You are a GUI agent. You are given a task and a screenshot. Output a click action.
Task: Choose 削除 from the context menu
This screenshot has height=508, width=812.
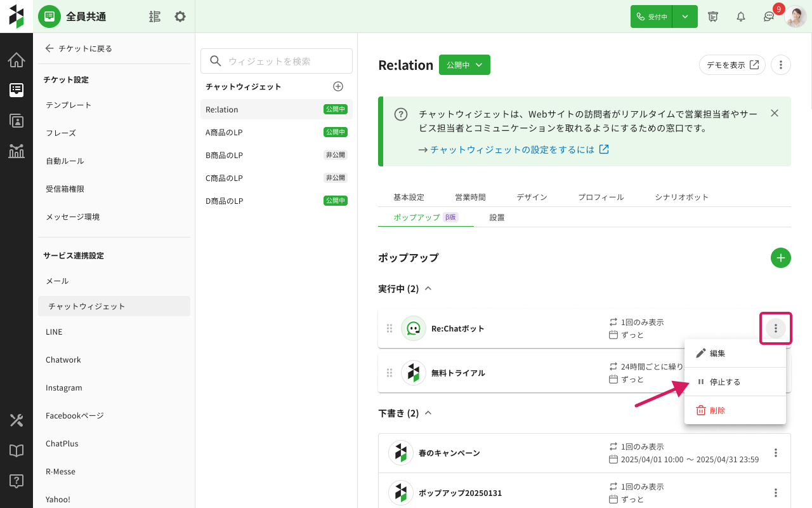(717, 410)
